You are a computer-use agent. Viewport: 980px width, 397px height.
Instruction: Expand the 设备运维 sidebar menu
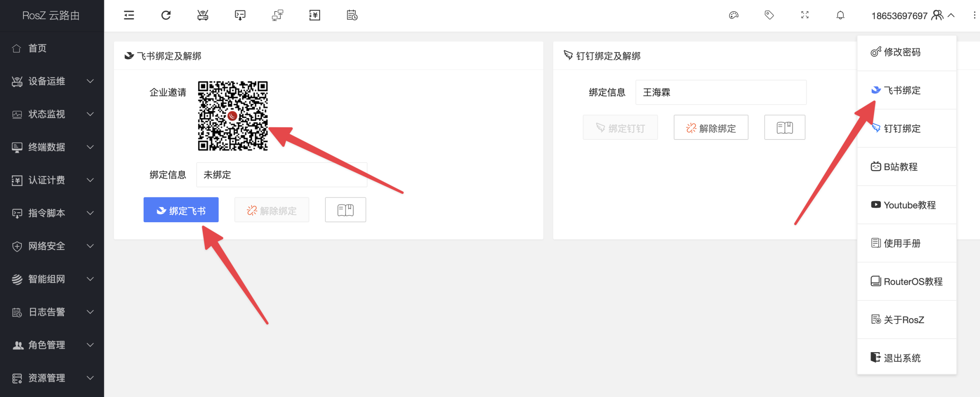pyautogui.click(x=52, y=81)
